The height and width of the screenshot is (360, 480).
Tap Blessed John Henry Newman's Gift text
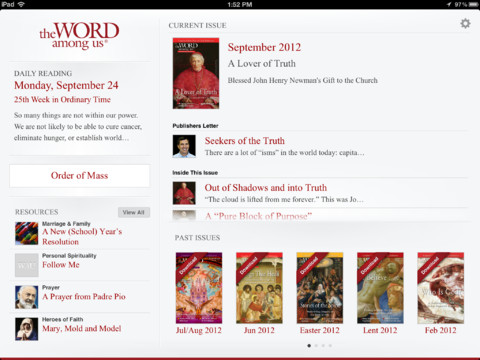point(303,80)
